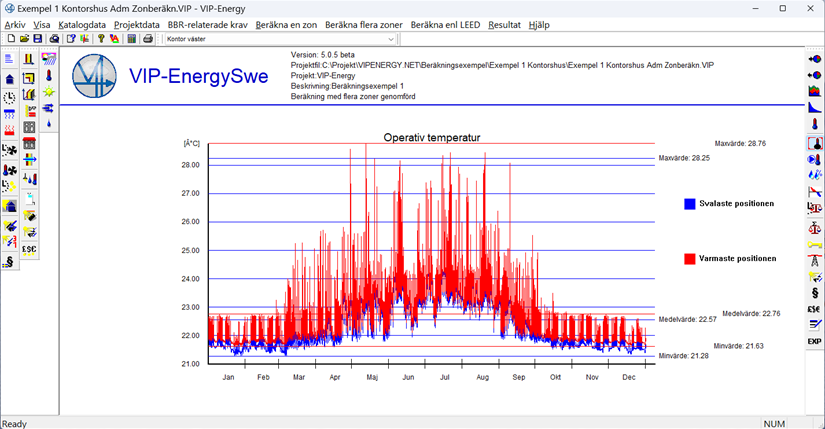825x429 pixels.
Task: Open a project with the folder icon
Action: (x=24, y=39)
